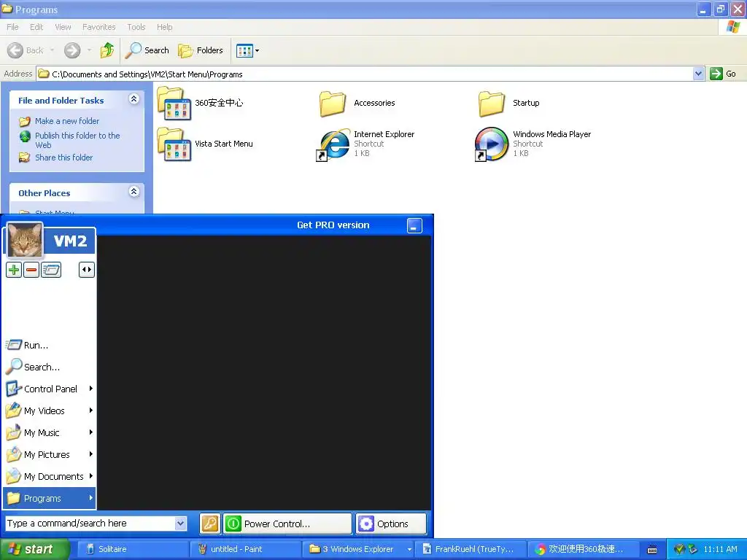Open the command search history dropdown

click(181, 524)
